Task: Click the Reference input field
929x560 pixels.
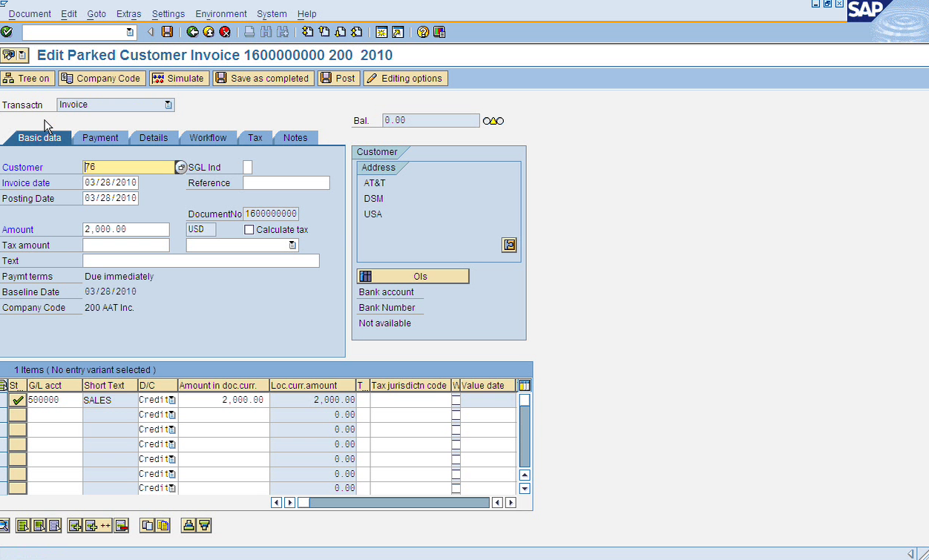Action: click(x=286, y=183)
